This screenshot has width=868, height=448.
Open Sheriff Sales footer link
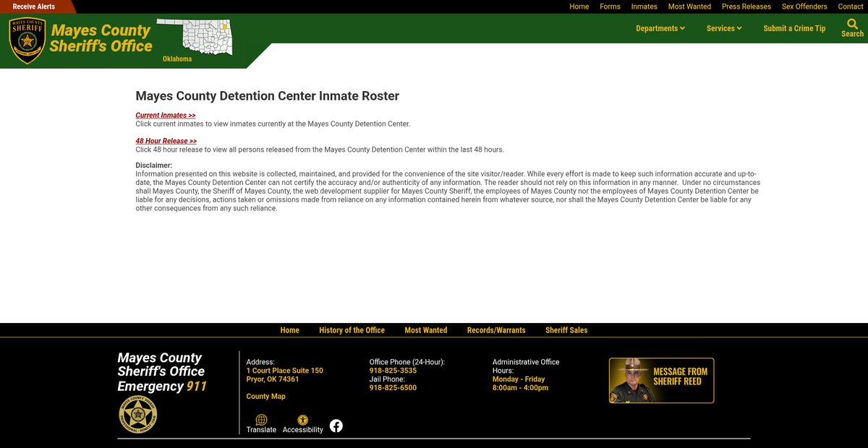click(566, 330)
